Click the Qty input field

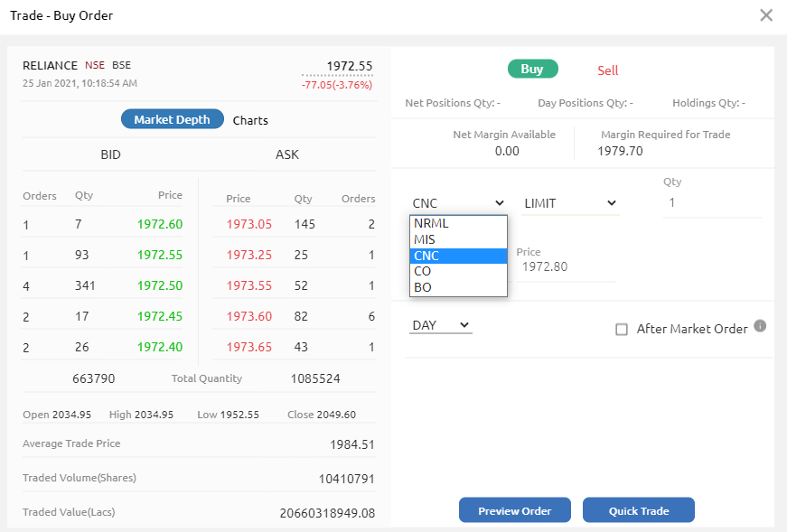[x=712, y=202]
